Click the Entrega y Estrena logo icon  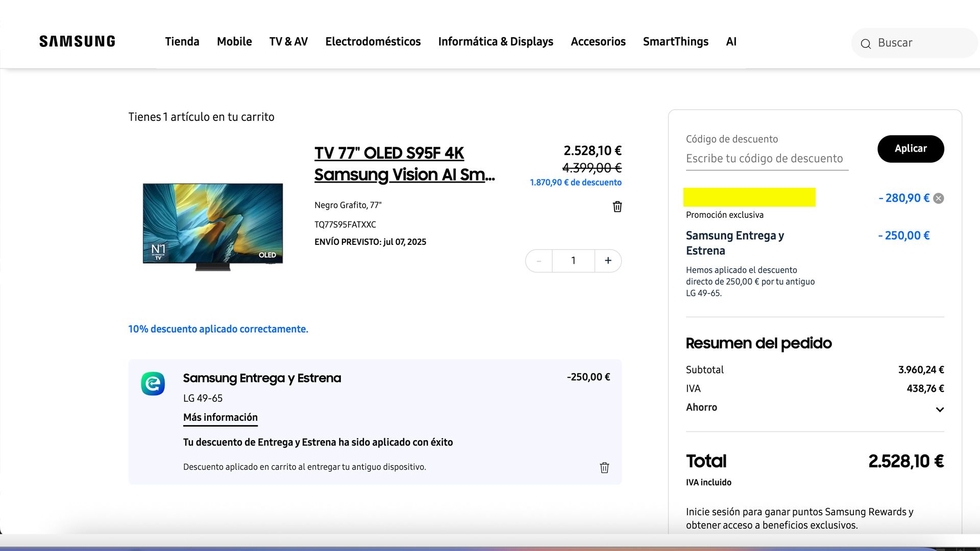tap(153, 384)
